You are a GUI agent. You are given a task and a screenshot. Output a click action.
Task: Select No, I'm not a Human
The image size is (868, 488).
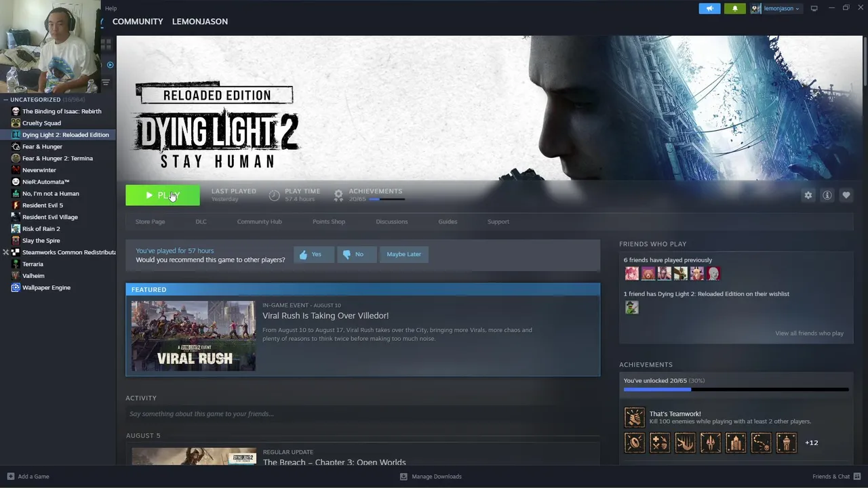(51, 194)
